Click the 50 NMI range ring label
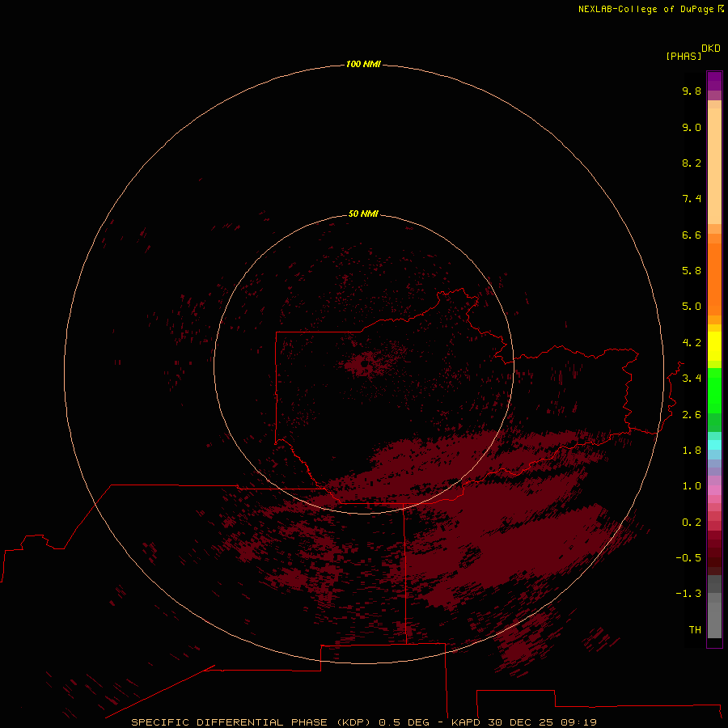 coord(363,214)
